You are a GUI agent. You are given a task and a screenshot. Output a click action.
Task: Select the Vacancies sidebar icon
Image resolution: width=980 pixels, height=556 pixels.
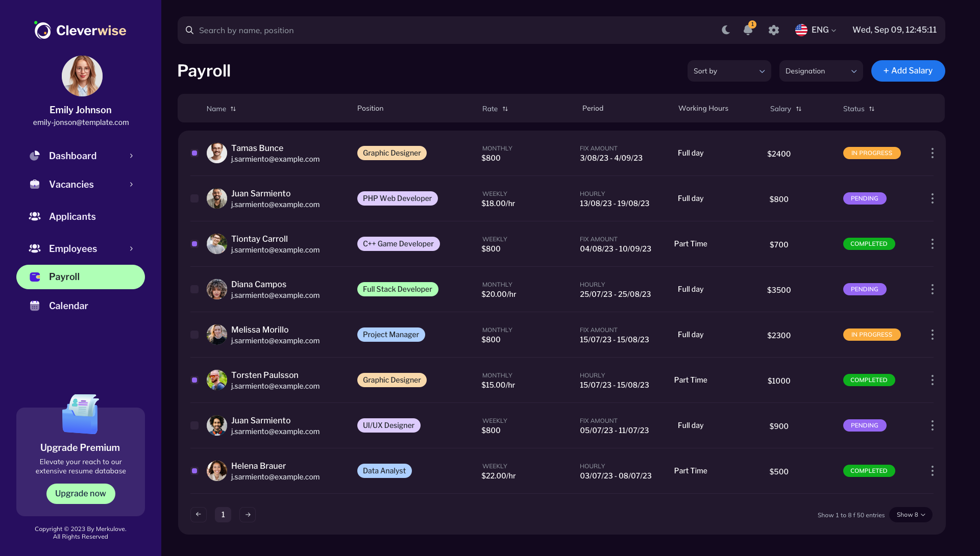[34, 184]
